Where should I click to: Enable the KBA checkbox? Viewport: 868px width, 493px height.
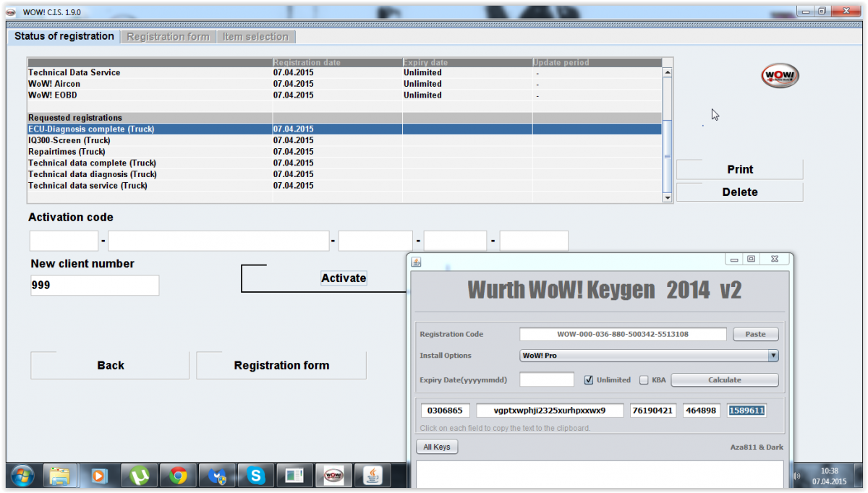(644, 380)
